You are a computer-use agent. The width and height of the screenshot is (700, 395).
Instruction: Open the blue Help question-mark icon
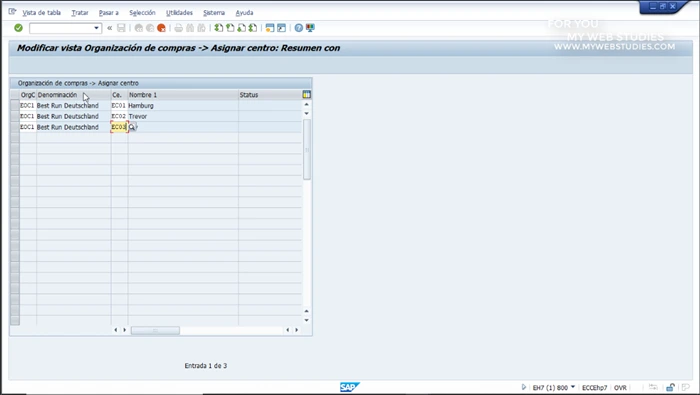pyautogui.click(x=299, y=28)
